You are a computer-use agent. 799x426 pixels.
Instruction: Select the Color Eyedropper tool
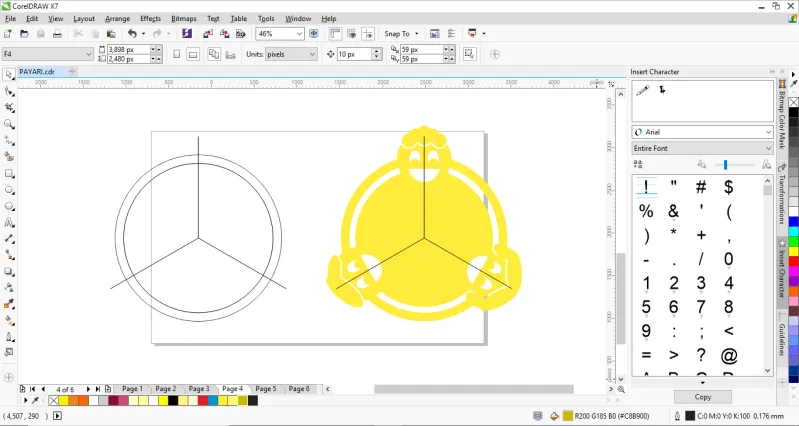coord(9,304)
